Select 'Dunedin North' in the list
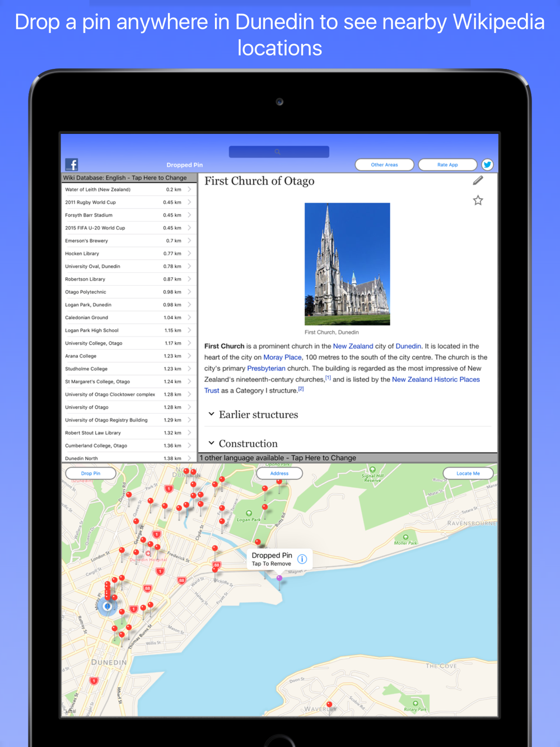560x747 pixels. click(x=129, y=458)
